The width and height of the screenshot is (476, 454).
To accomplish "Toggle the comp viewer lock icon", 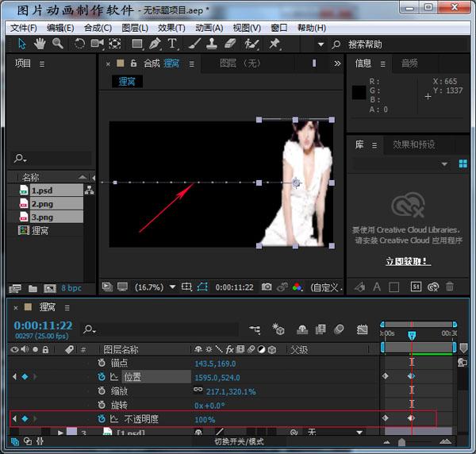I will (x=133, y=63).
